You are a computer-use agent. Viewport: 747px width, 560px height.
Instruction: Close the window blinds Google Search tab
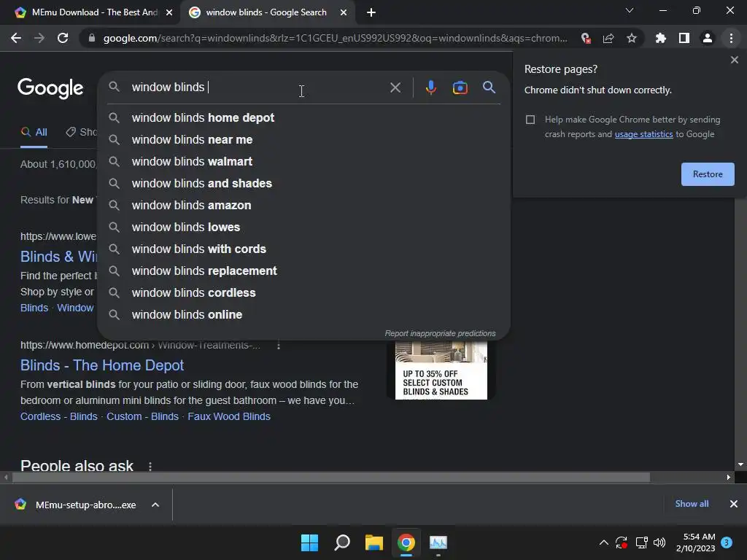tap(344, 12)
